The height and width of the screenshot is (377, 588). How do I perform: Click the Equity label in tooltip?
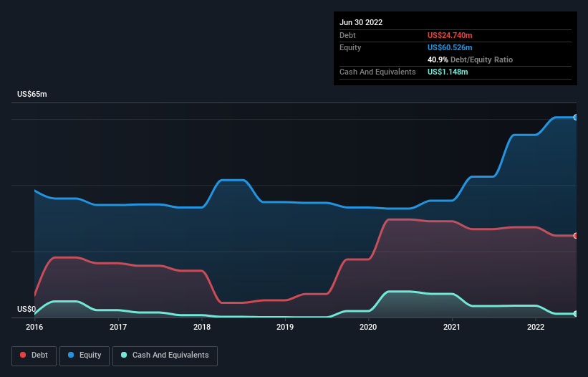coord(350,47)
